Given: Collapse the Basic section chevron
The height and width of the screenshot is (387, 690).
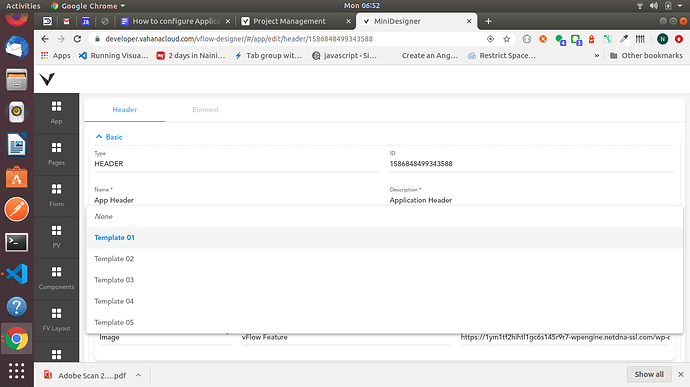Looking at the screenshot, I should (99, 137).
